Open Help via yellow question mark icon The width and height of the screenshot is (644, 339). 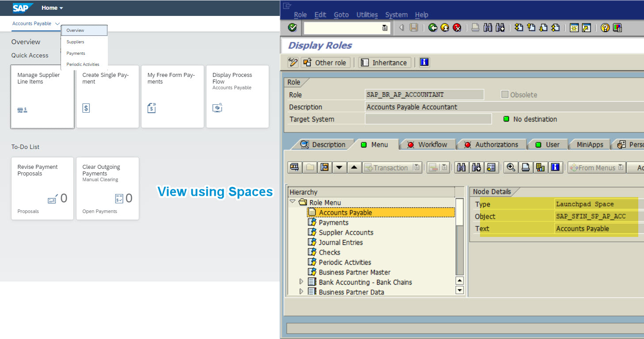tap(605, 28)
